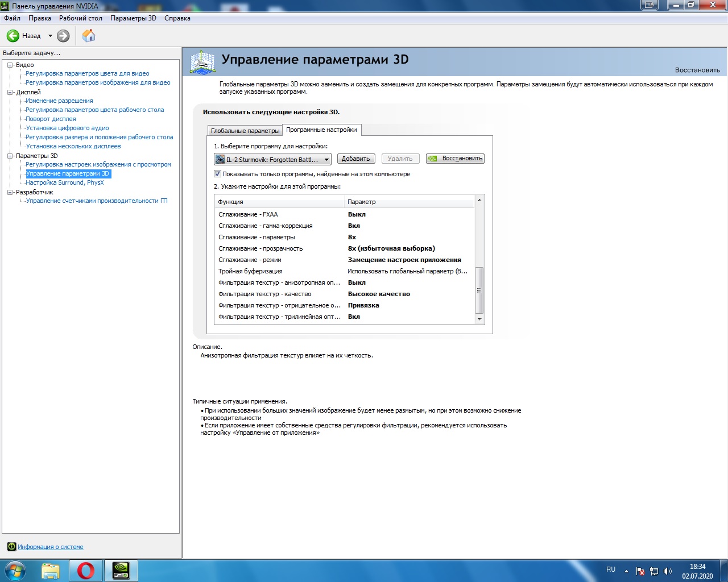This screenshot has height=582, width=728.
Task: Select the Тройная буферизация row
Action: (344, 271)
